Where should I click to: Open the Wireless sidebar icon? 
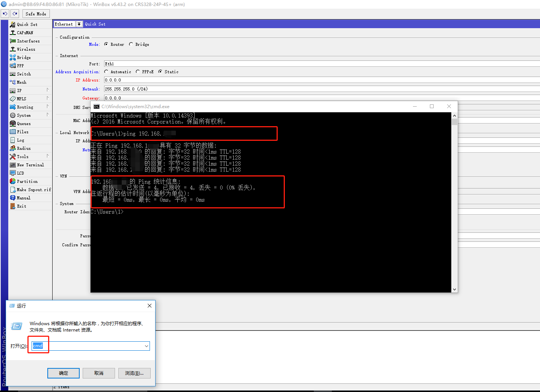tap(13, 49)
